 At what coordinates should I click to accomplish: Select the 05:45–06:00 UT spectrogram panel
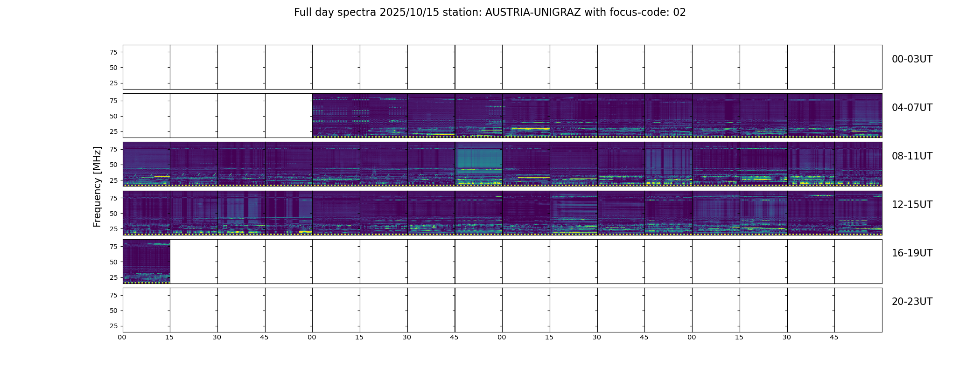(479, 116)
